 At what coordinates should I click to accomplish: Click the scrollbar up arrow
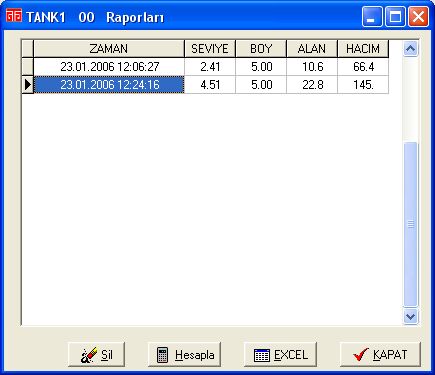pos(410,49)
